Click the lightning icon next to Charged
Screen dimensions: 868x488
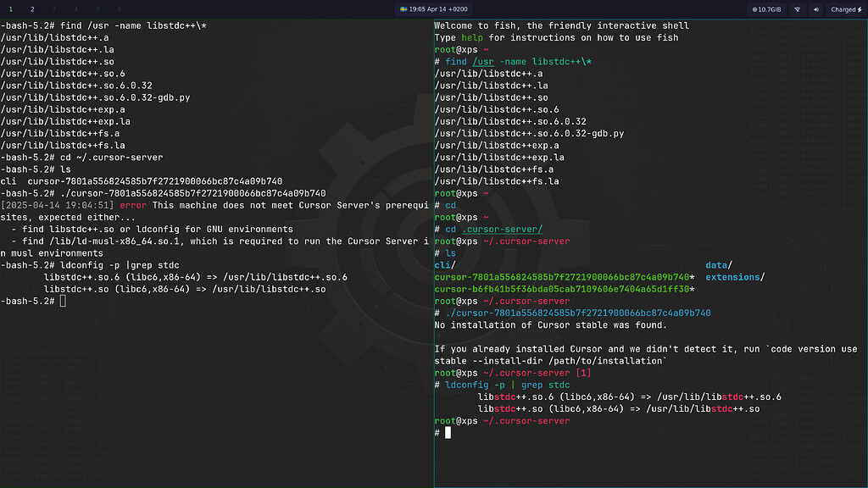click(860, 9)
